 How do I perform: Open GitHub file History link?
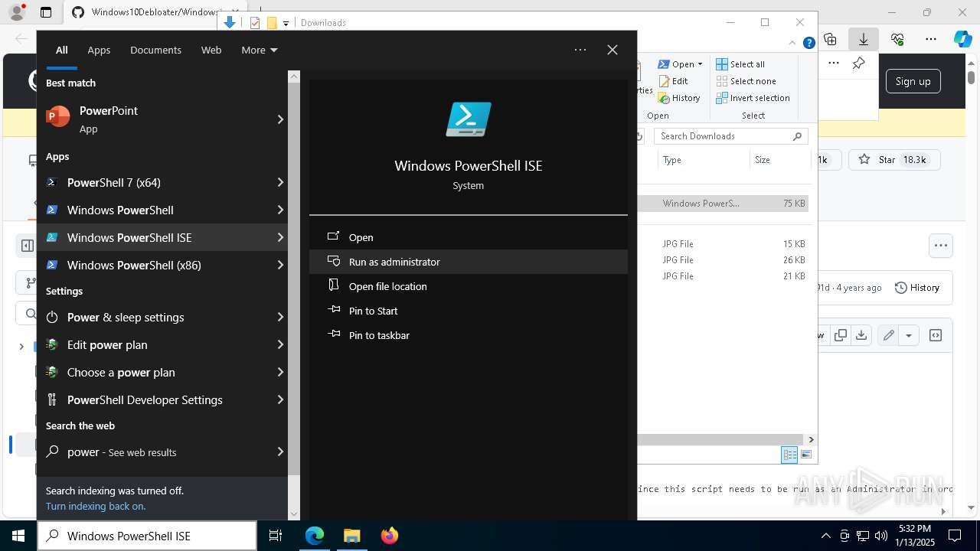point(917,288)
